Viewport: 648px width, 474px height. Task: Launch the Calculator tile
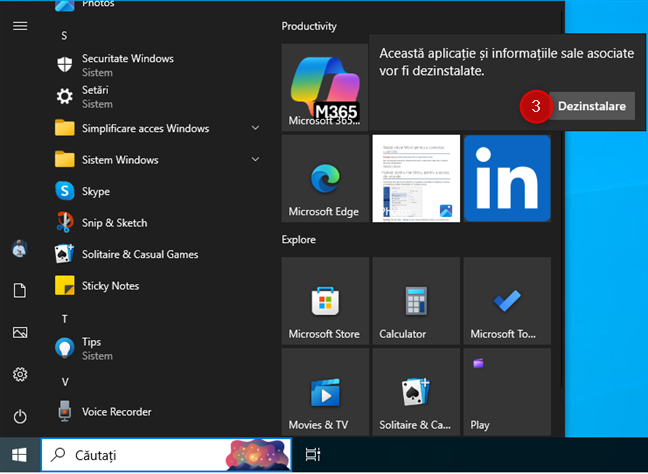tap(416, 301)
